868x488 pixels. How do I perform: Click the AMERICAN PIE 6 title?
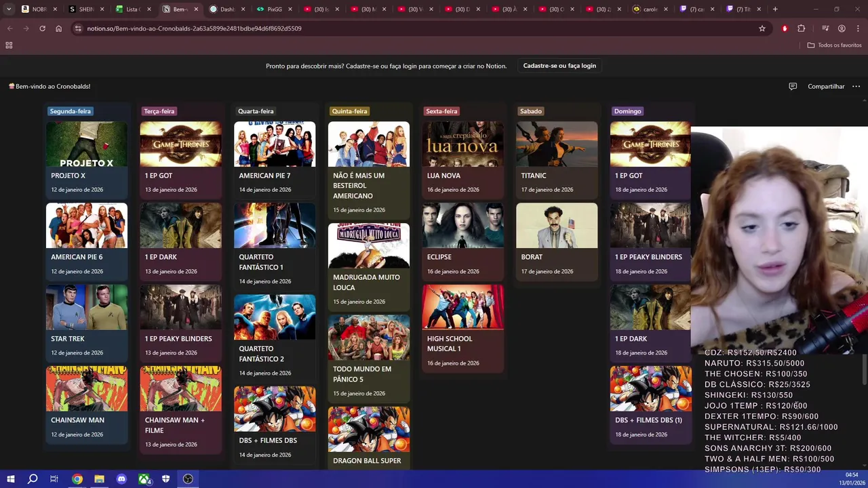[77, 257]
